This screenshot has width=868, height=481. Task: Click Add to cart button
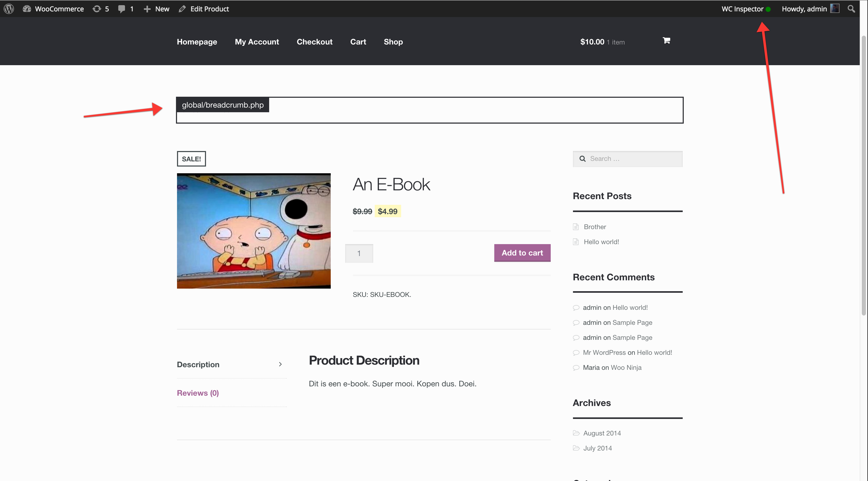coord(522,253)
